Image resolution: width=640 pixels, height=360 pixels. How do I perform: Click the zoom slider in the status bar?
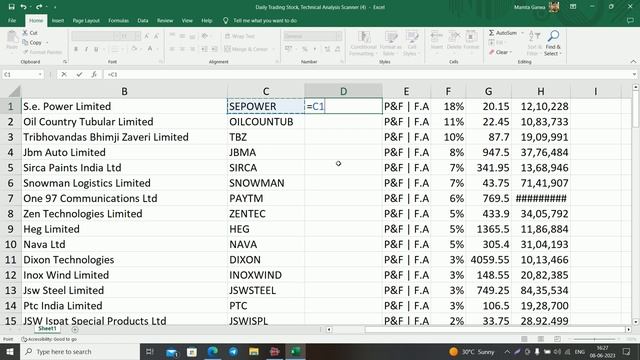click(x=594, y=339)
